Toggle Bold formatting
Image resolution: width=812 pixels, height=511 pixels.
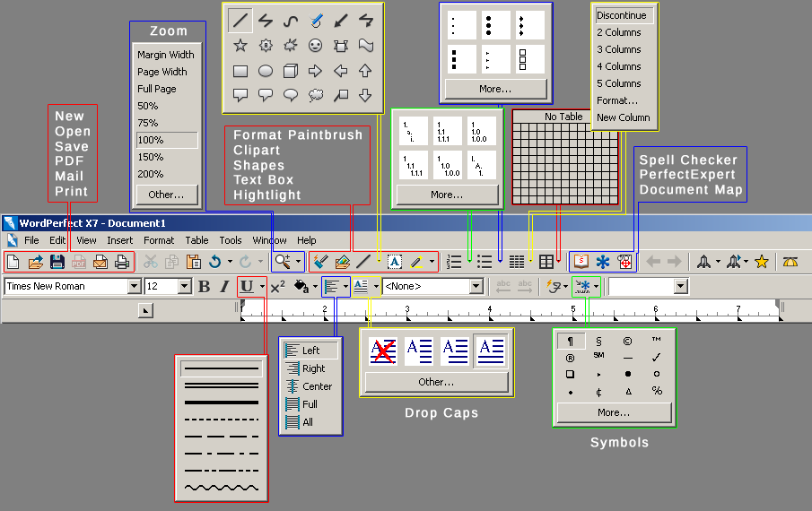point(204,287)
